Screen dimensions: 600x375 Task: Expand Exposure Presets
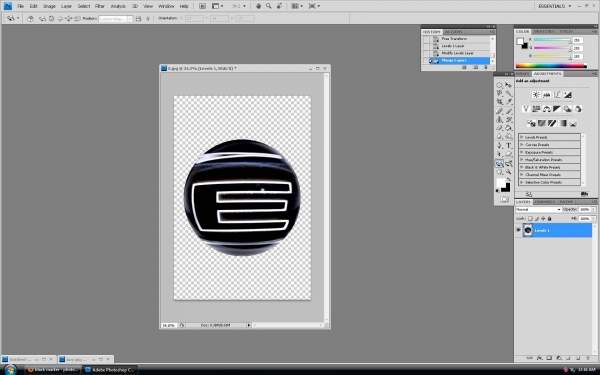(x=522, y=152)
